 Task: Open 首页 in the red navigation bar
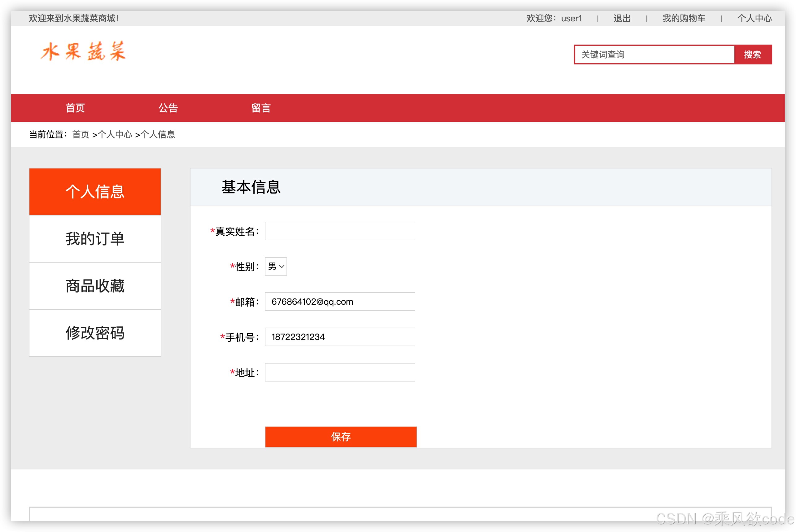(75, 108)
